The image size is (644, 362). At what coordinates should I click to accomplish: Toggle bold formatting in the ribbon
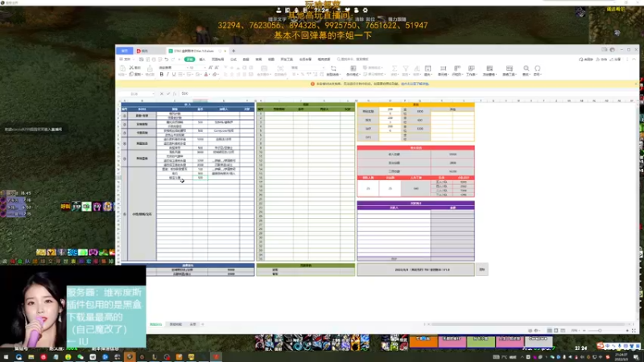[x=162, y=74]
